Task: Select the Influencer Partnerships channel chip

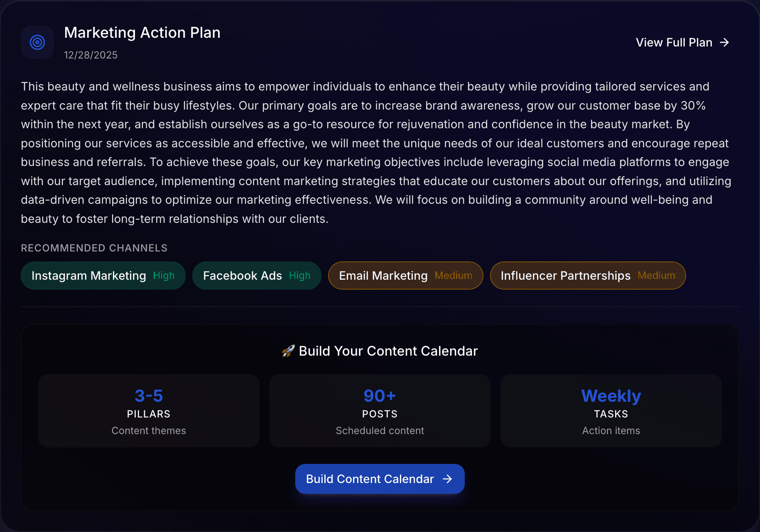Action: pyautogui.click(x=588, y=276)
